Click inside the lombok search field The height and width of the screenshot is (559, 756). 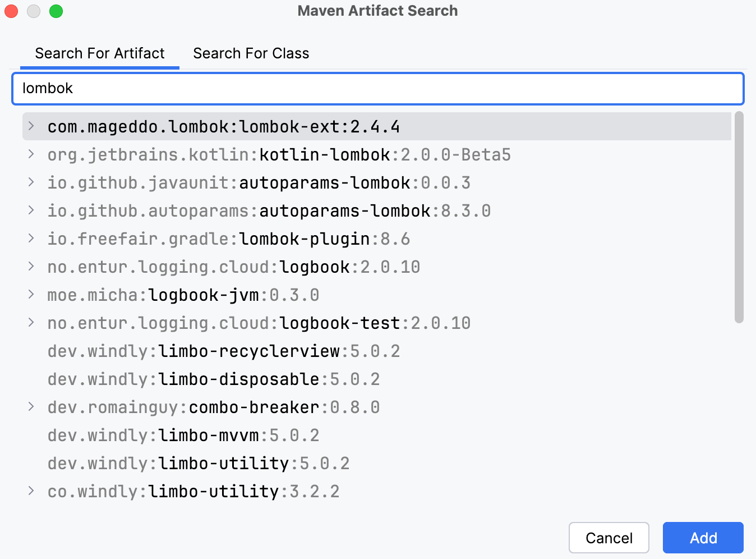tap(377, 89)
